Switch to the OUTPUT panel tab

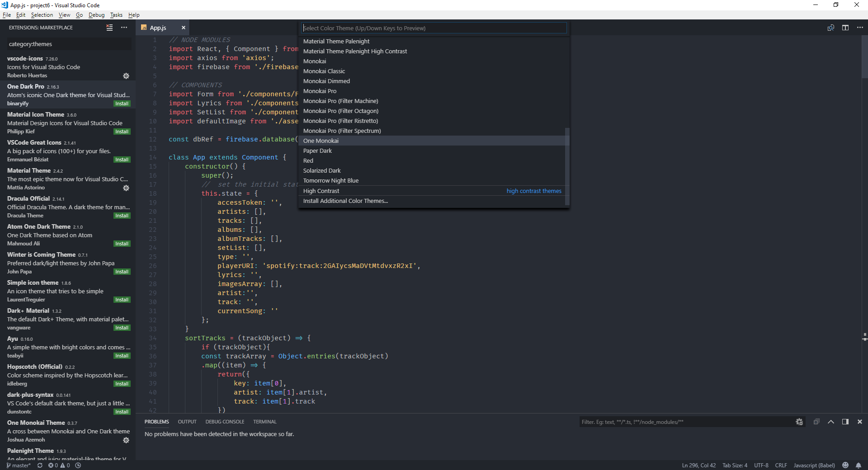pos(187,422)
